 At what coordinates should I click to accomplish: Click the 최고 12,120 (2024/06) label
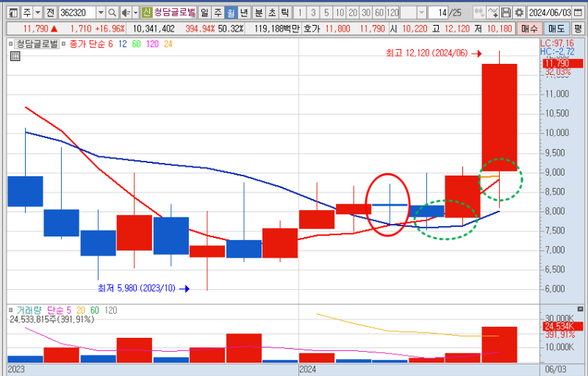click(x=427, y=53)
